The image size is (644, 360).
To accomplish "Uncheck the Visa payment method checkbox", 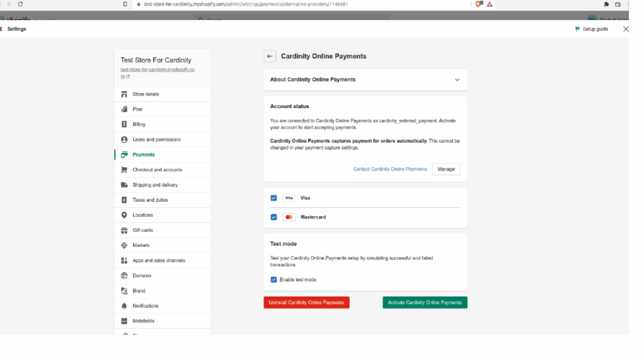I will (274, 198).
